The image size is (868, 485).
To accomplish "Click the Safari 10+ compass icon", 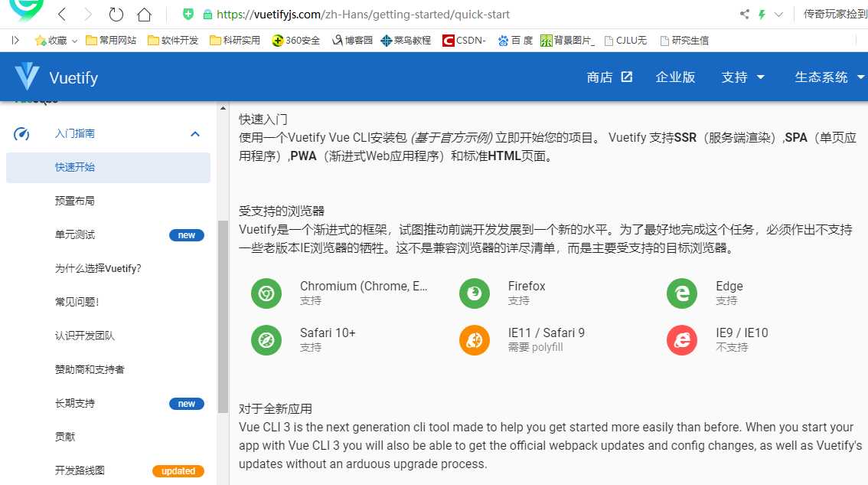I will (266, 339).
